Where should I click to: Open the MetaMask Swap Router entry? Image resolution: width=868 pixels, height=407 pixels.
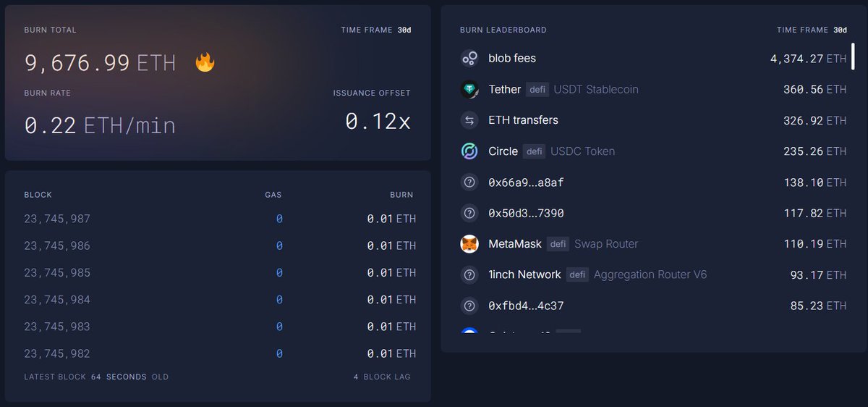click(653, 244)
